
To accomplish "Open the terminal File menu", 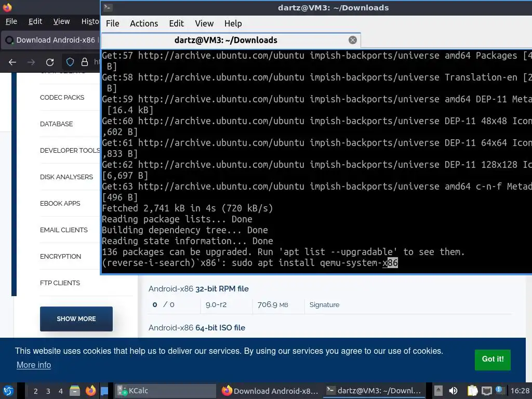I will tap(112, 23).
